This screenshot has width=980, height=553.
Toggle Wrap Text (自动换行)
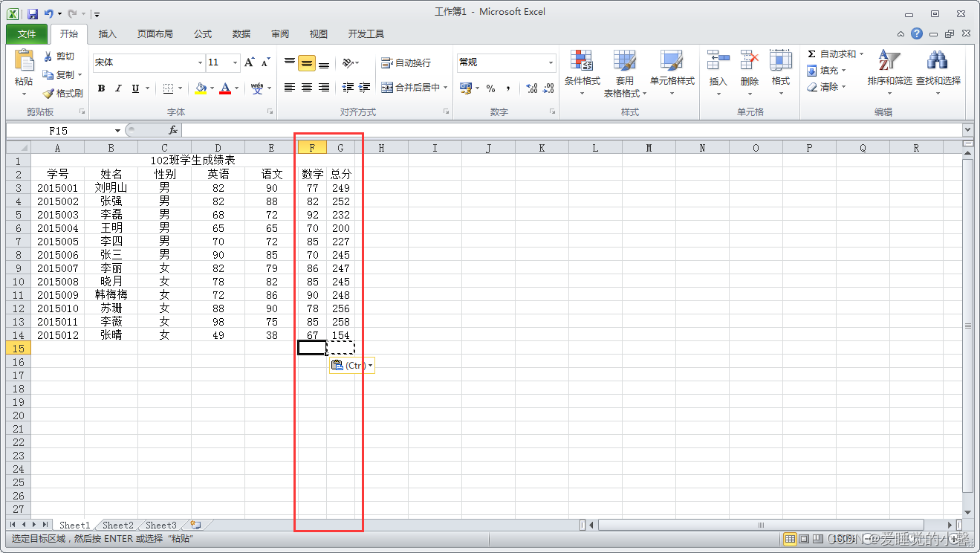pyautogui.click(x=406, y=62)
